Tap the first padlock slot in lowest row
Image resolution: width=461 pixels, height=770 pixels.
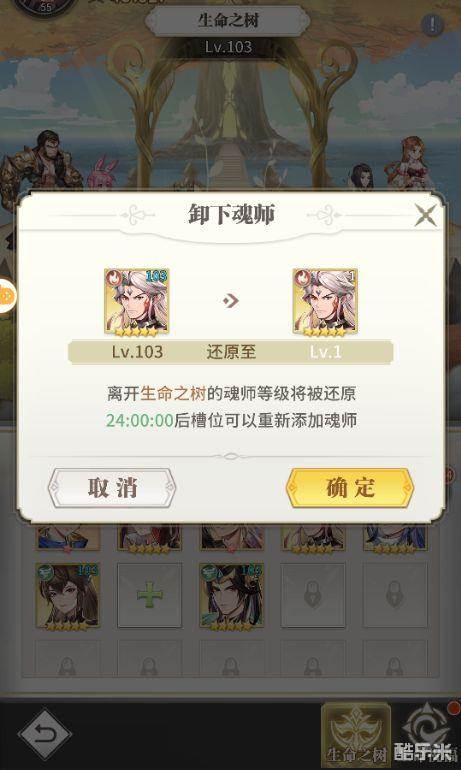(67, 660)
